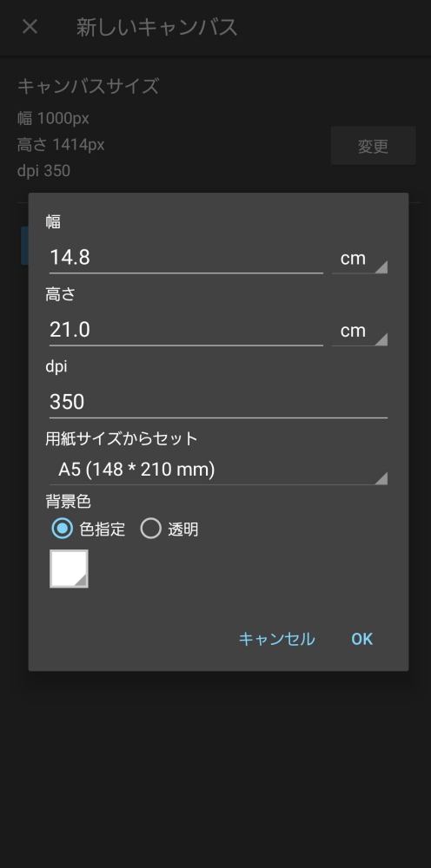Select the 透明 background radio button
The height and width of the screenshot is (868, 431).
pos(150,529)
